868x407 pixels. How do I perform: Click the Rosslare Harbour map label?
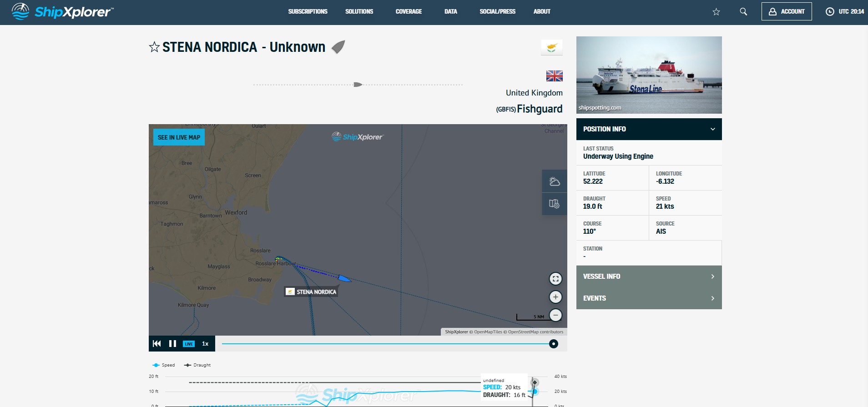click(x=276, y=263)
